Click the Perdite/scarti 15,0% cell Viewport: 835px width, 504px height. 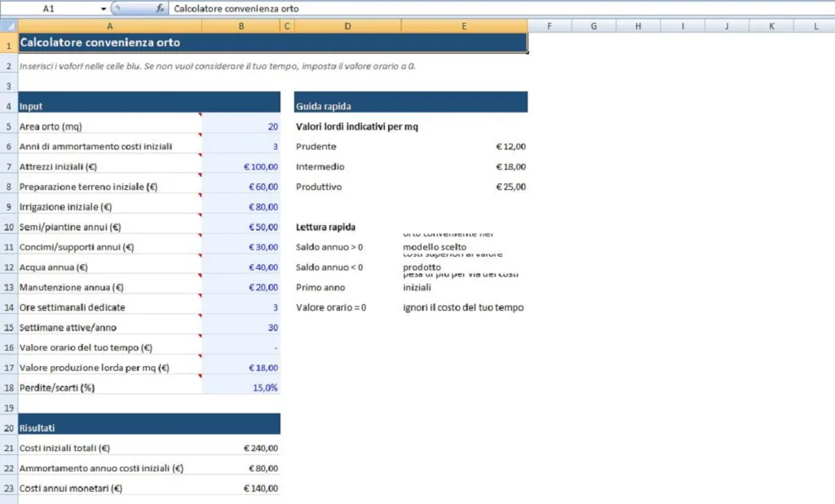tap(241, 387)
